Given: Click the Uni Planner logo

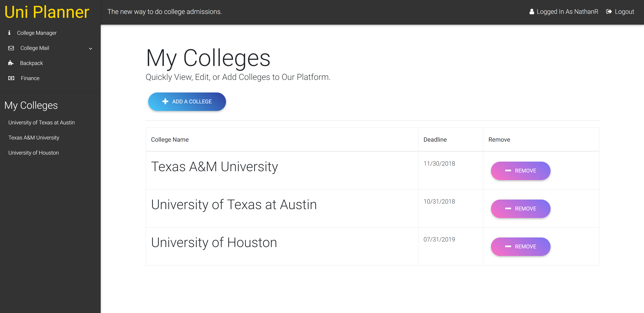Looking at the screenshot, I should [47, 12].
